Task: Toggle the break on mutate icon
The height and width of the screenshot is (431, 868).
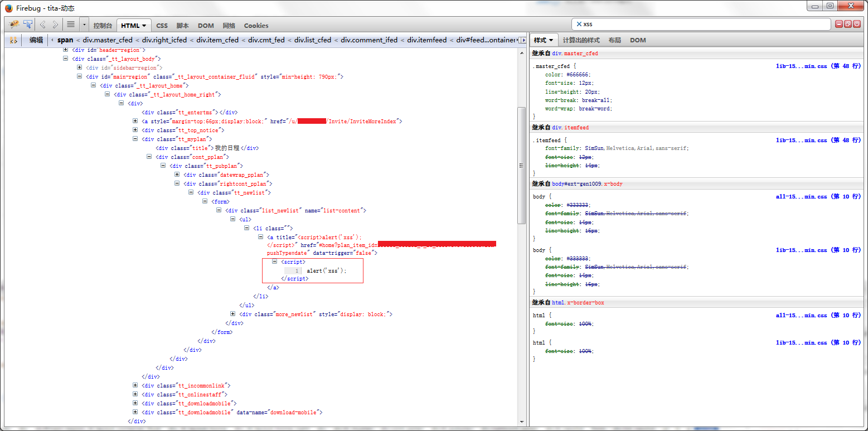Action: [14, 40]
